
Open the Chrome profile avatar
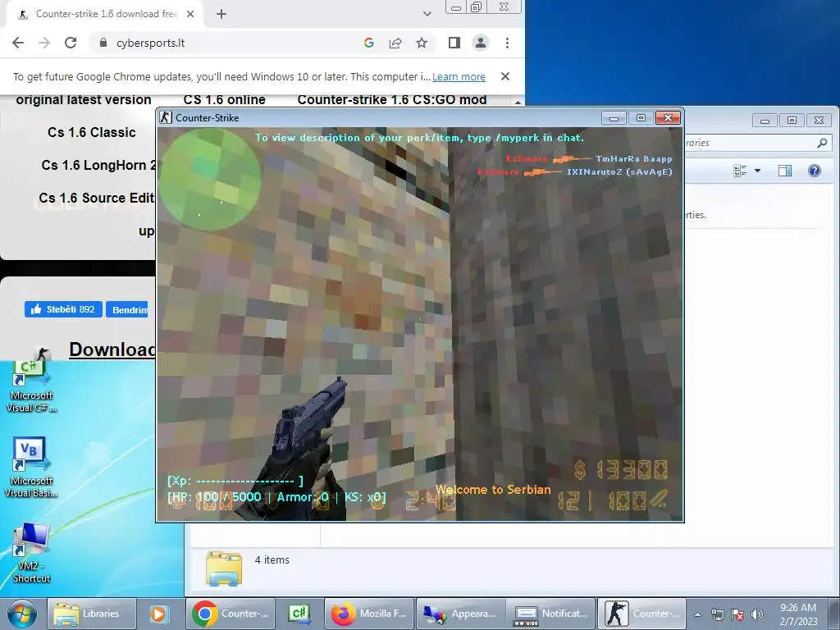point(481,43)
